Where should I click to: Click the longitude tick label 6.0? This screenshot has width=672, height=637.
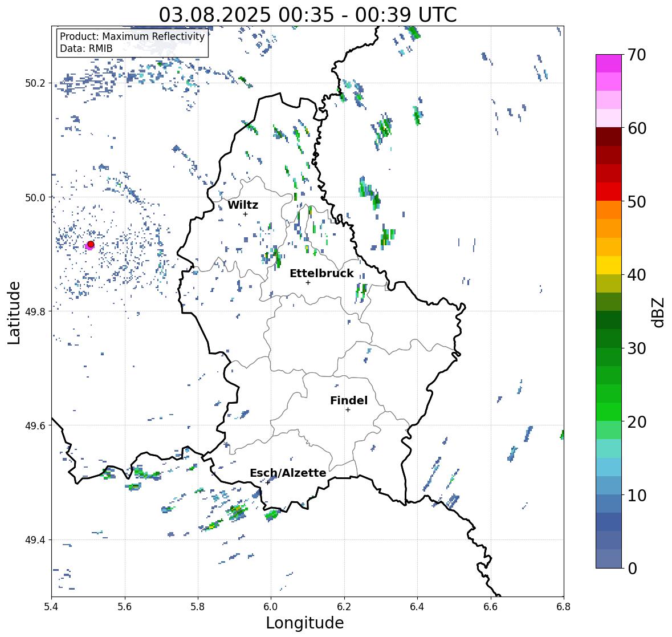(x=271, y=607)
